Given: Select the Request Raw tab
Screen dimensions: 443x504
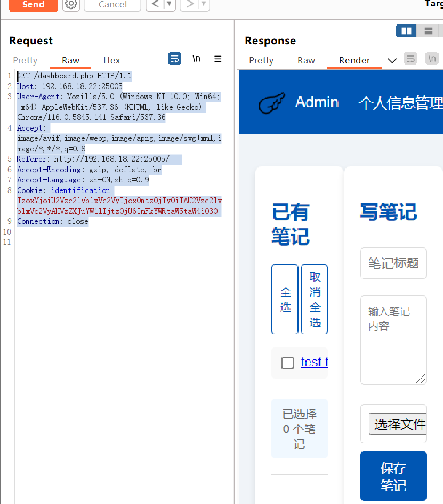Looking at the screenshot, I should [70, 60].
